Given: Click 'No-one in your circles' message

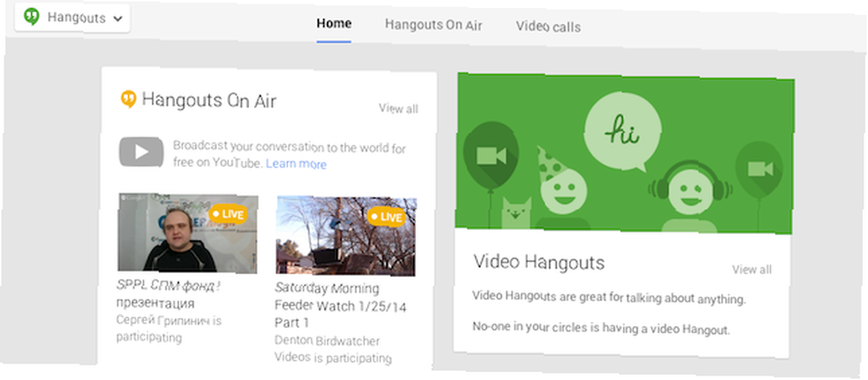Looking at the screenshot, I should click(602, 327).
